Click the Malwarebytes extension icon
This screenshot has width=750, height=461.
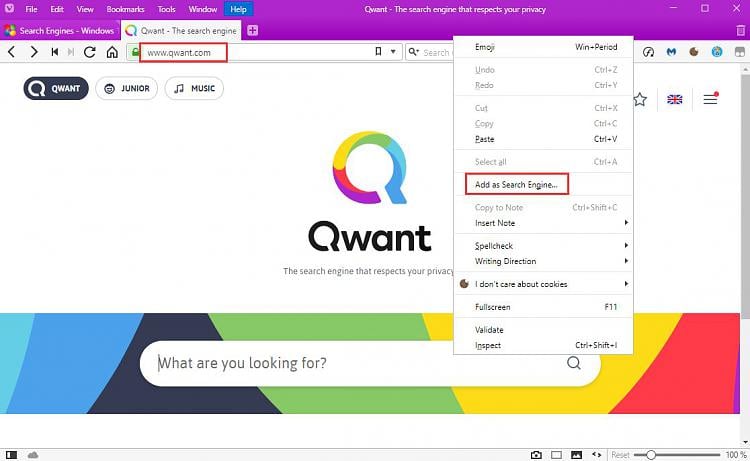[x=672, y=52]
